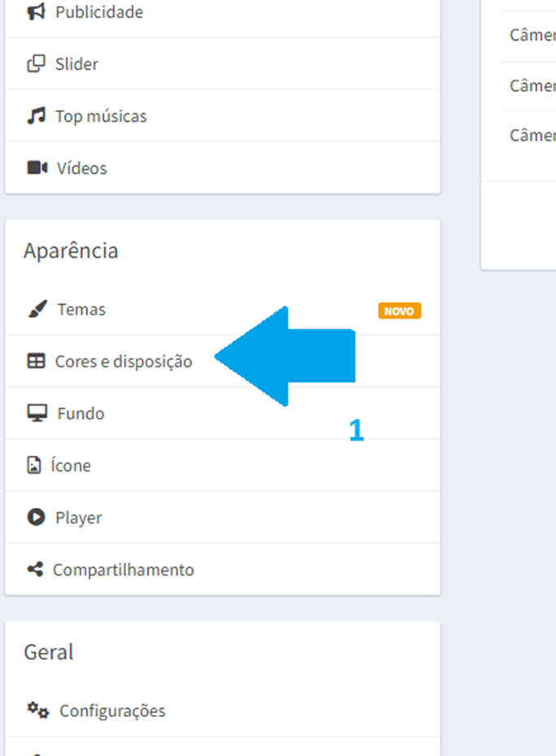Click the Geral section heading

[x=49, y=652]
